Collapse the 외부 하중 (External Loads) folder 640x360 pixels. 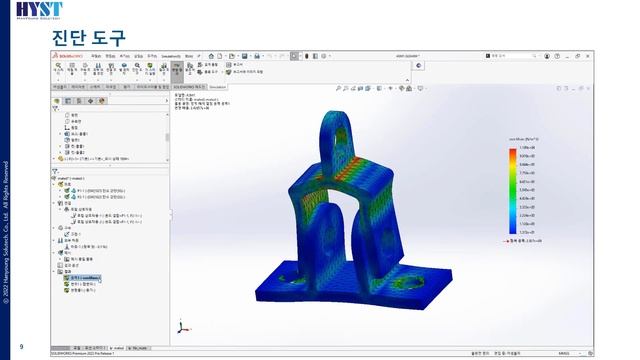pos(54,240)
